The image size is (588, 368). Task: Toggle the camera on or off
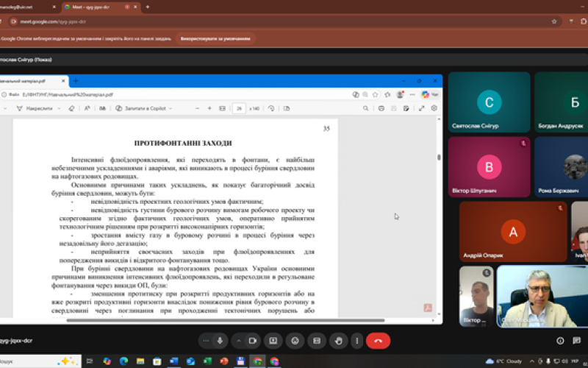click(252, 341)
